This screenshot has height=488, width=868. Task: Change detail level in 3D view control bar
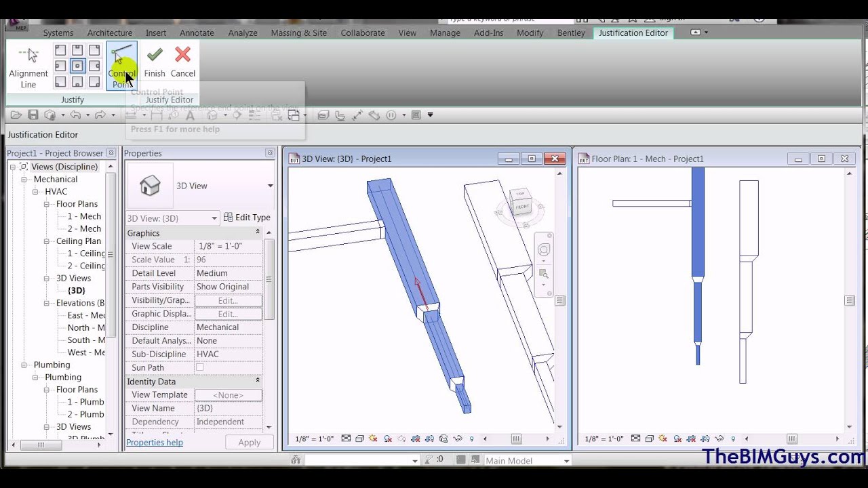346,439
